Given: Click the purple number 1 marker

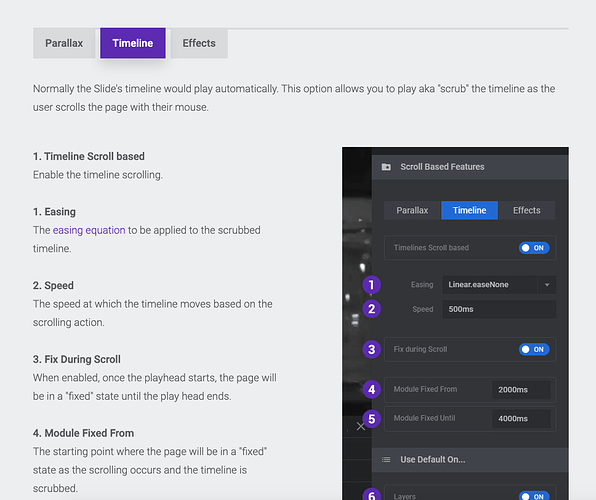Looking at the screenshot, I should [x=371, y=285].
